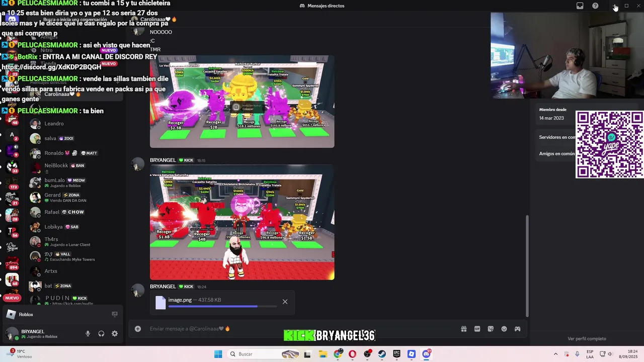Open the gift Nitro icon in message bar
This screenshot has height=362, width=644.
point(463,329)
